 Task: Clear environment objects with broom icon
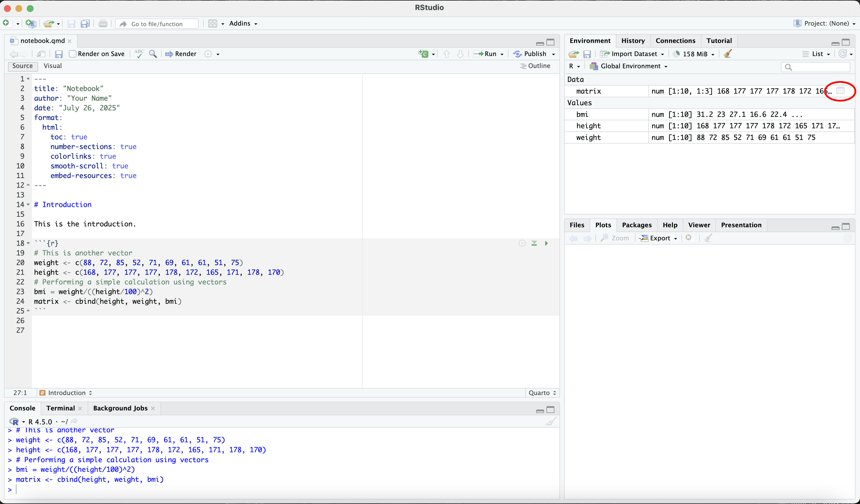click(x=727, y=54)
